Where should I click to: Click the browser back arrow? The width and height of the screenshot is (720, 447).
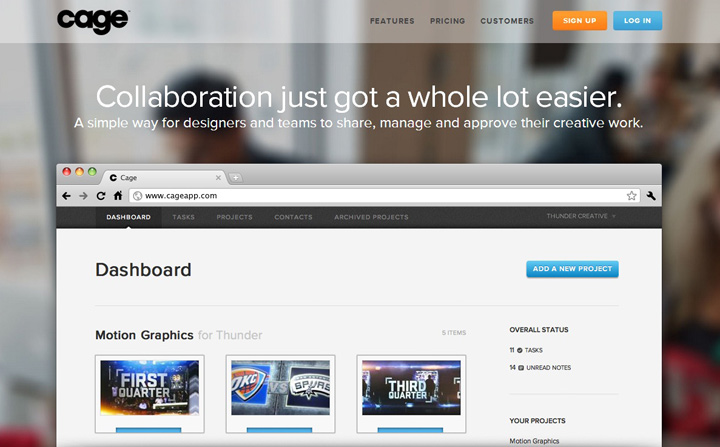pyautogui.click(x=67, y=196)
